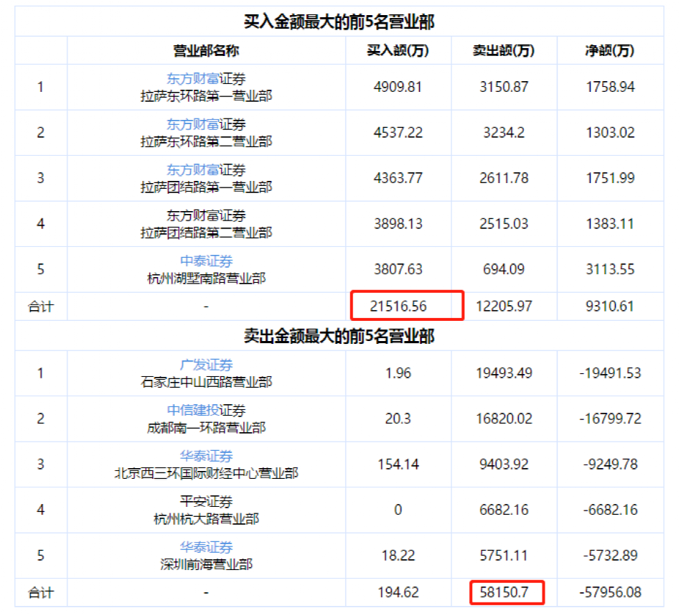The image size is (681, 616).
Task: Click the 卖出金额最大的前5名营业部 section title
Action: point(339,336)
